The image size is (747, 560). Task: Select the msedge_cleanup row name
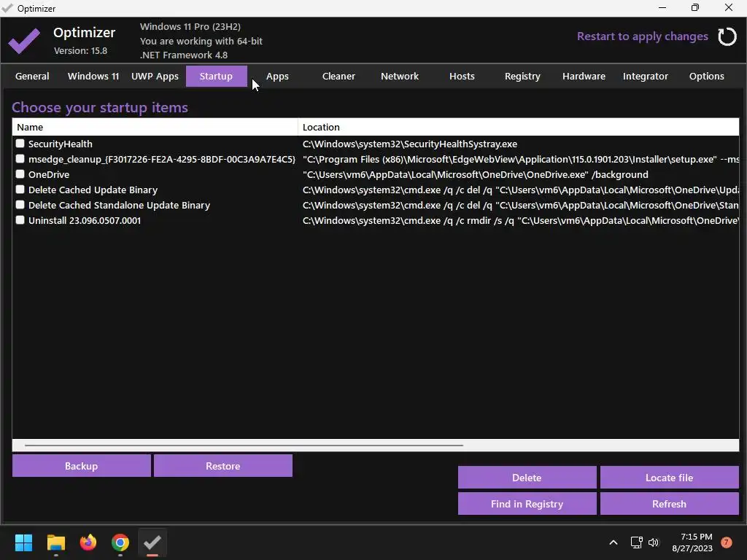point(161,159)
